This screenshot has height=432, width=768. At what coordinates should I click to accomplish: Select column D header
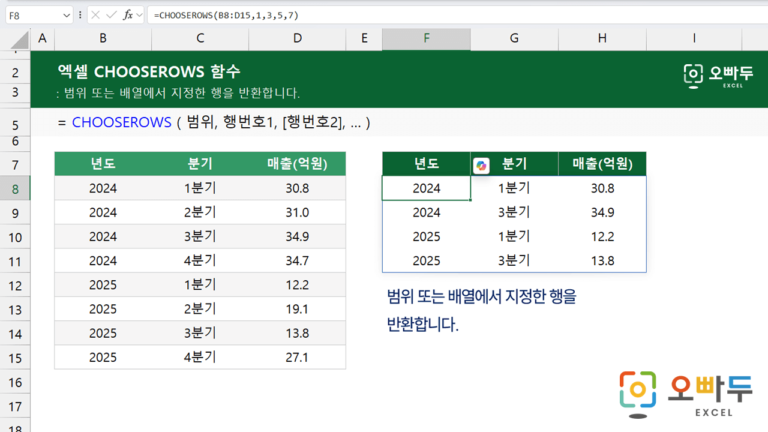click(297, 38)
